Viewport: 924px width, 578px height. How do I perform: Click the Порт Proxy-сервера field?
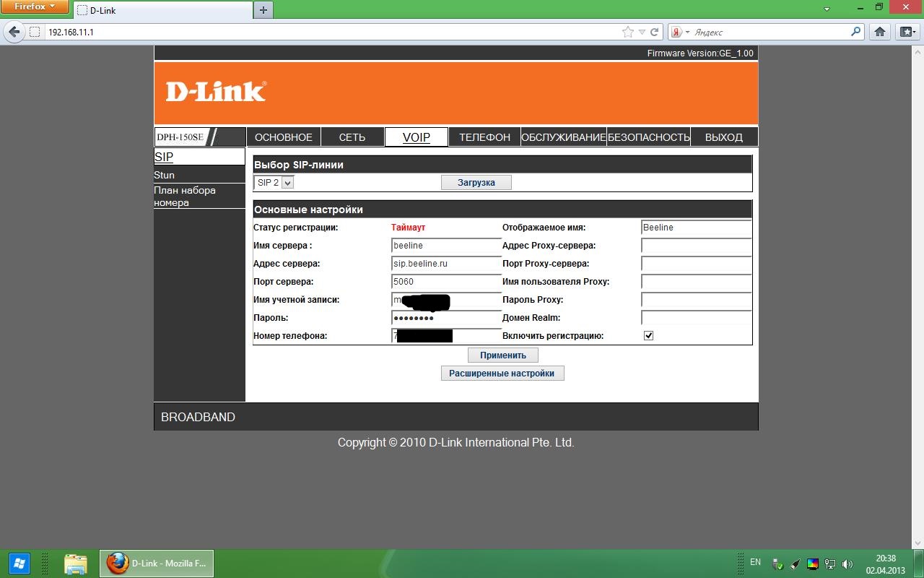point(696,264)
